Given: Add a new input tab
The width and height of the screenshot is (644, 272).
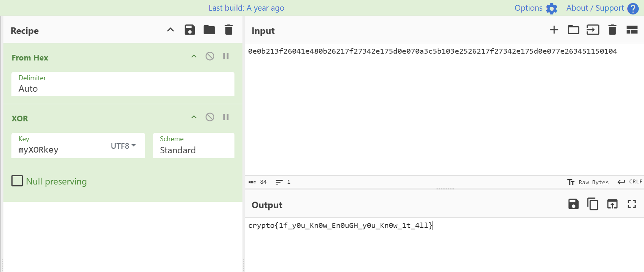Looking at the screenshot, I should (554, 30).
